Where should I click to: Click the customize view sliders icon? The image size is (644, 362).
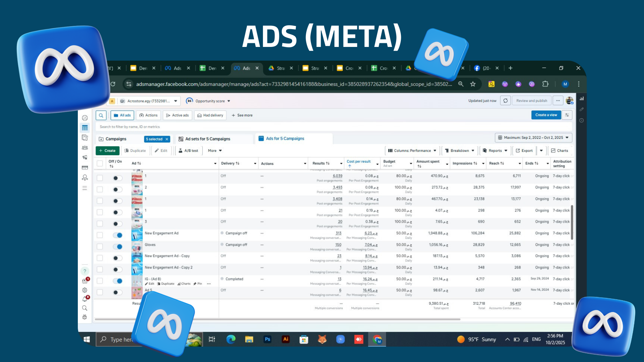point(567,115)
